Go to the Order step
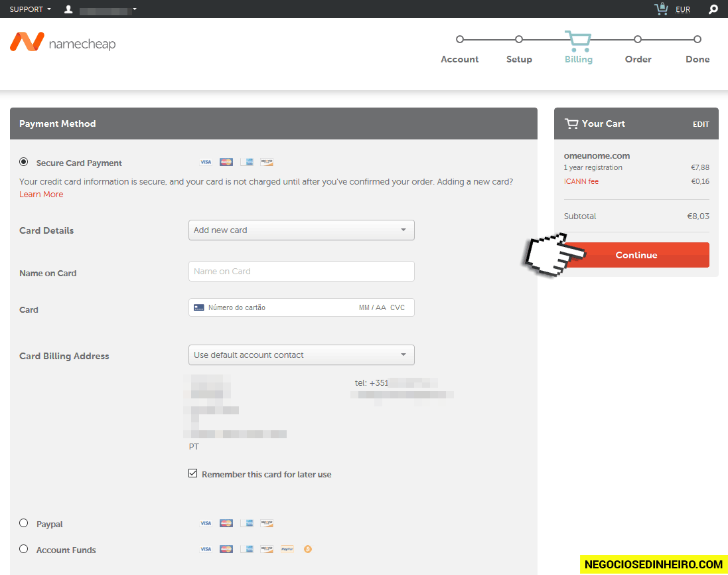Image resolution: width=728 pixels, height=575 pixels. 638,48
